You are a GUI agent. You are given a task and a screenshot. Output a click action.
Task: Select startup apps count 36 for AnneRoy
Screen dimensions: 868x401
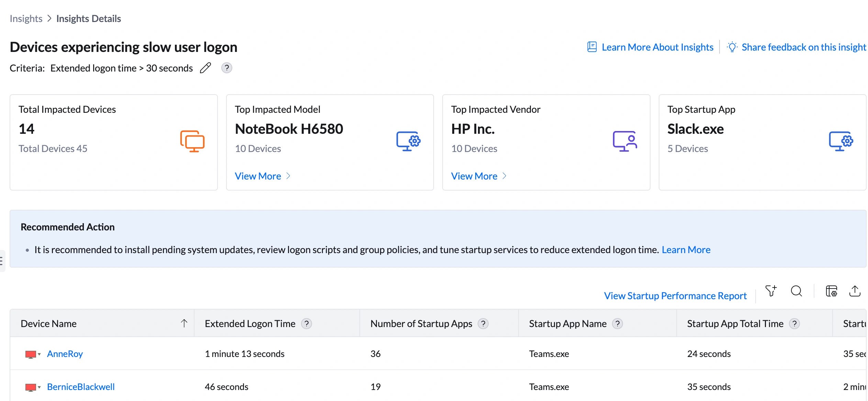point(375,354)
